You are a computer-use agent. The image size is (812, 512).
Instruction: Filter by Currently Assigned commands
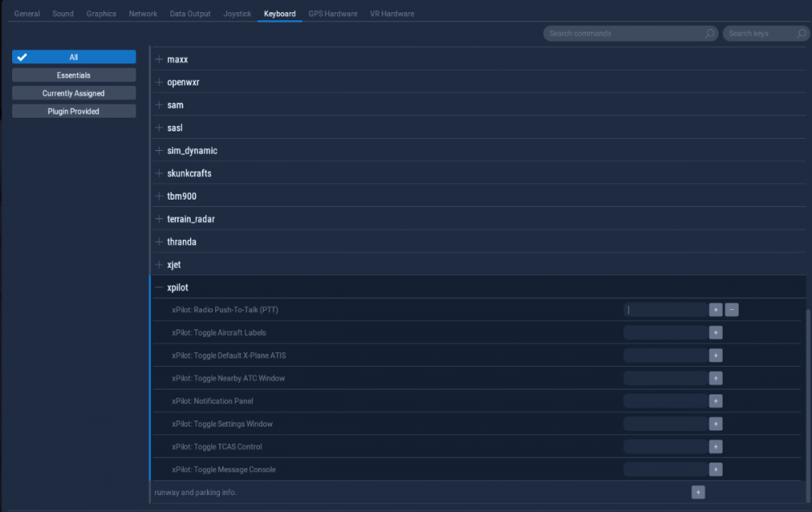click(x=74, y=93)
